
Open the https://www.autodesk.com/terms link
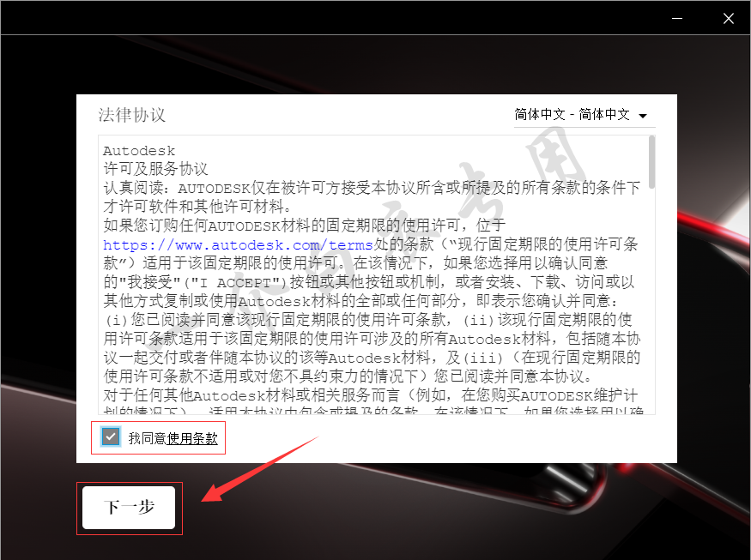click(238, 245)
